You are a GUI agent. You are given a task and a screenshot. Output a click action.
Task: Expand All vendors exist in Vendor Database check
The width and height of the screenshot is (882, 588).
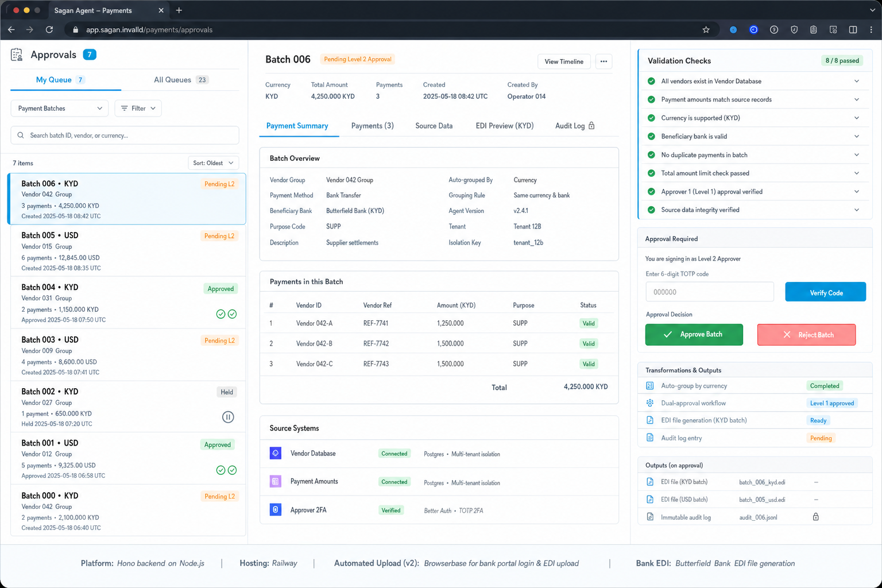coord(857,81)
